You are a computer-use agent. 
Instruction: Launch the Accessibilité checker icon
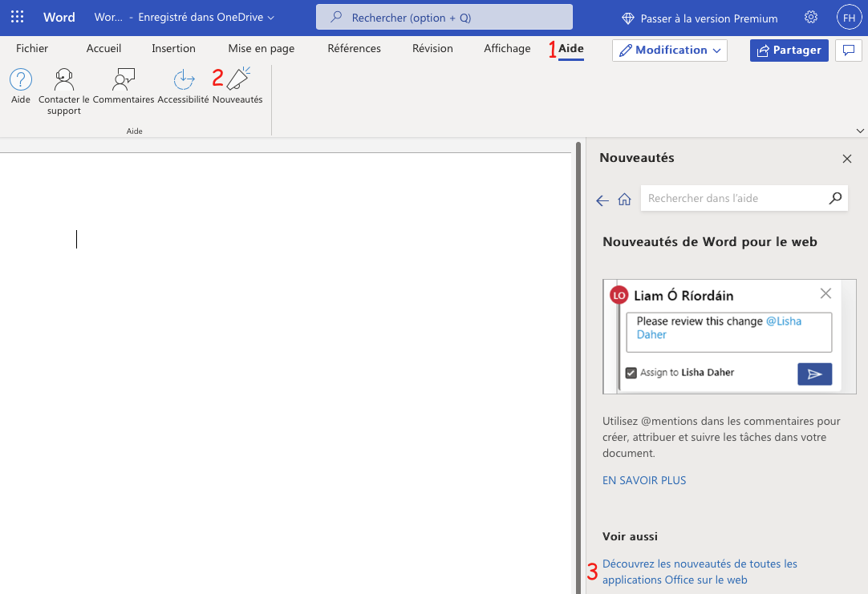tap(184, 79)
